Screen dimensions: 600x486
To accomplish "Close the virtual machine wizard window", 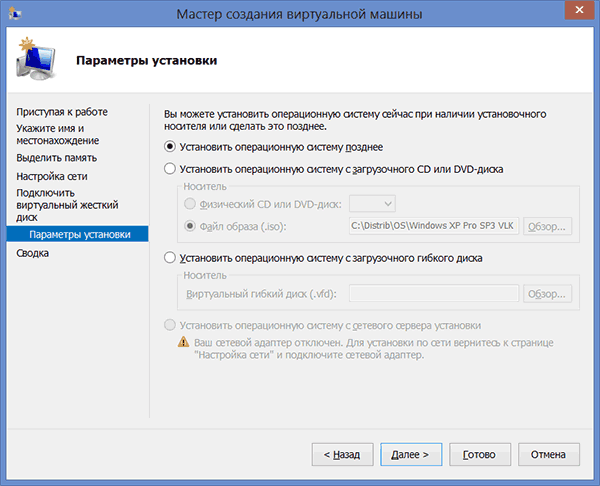I will tap(579, 10).
